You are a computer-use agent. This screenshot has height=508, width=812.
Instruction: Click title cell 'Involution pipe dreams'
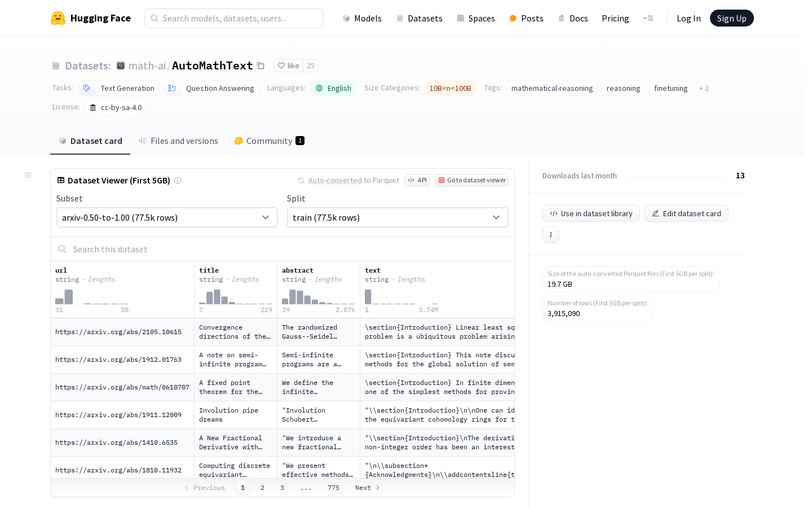tap(236, 415)
